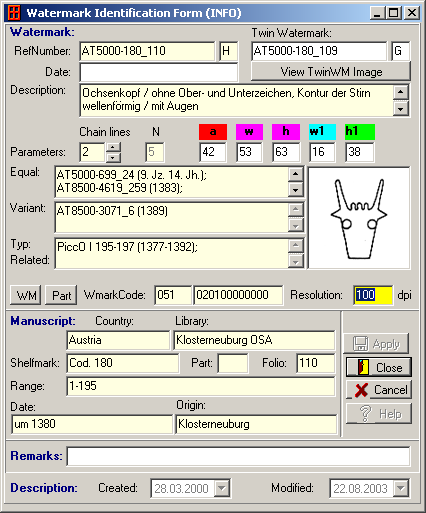Click the Cancel button with red X

(379, 390)
